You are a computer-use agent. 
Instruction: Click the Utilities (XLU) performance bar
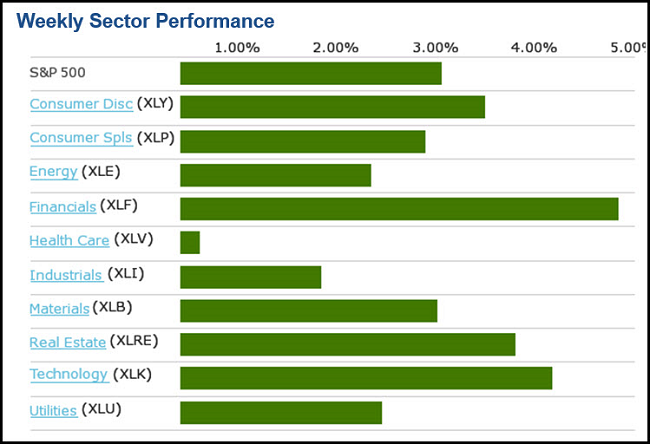coord(281,412)
